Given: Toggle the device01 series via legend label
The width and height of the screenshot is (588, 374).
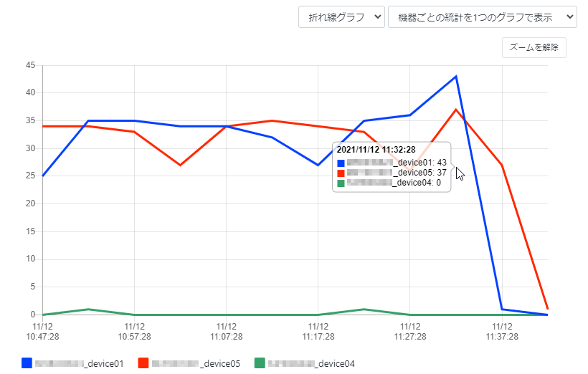Looking at the screenshot, I should 80,363.
